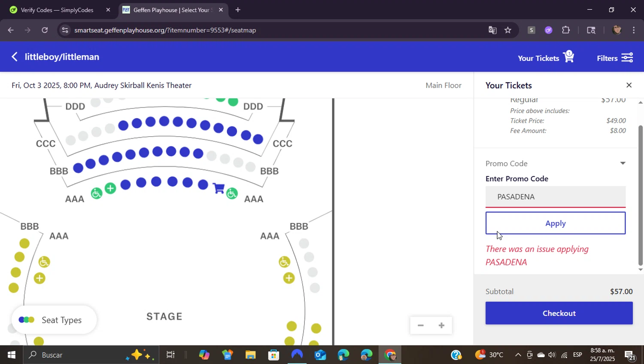Open the volume control
The image size is (644, 364).
coord(552,355)
